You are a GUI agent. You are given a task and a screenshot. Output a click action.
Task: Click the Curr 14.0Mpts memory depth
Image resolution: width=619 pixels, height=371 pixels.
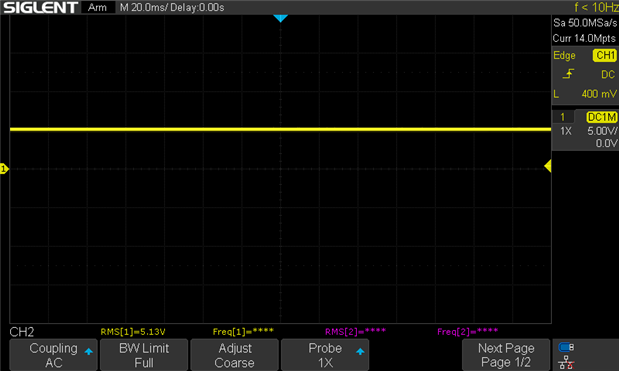click(x=584, y=38)
